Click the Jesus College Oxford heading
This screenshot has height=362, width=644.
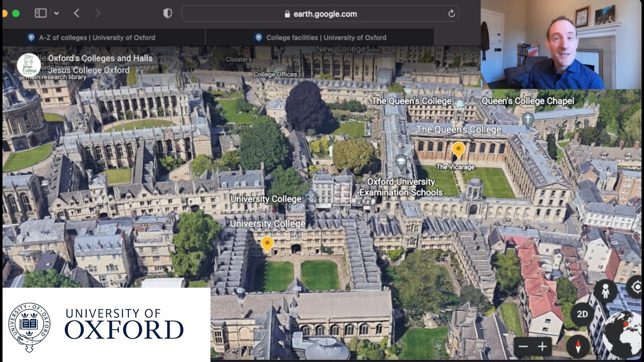(89, 70)
